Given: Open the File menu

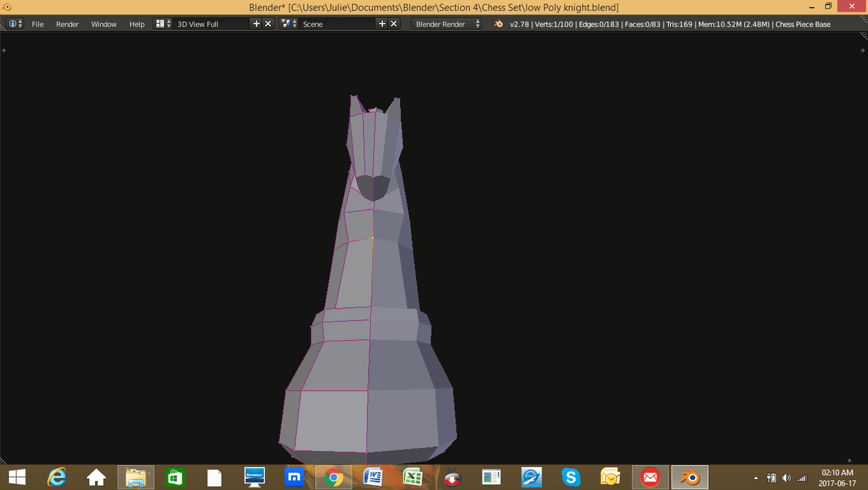Looking at the screenshot, I should pyautogui.click(x=38, y=24).
